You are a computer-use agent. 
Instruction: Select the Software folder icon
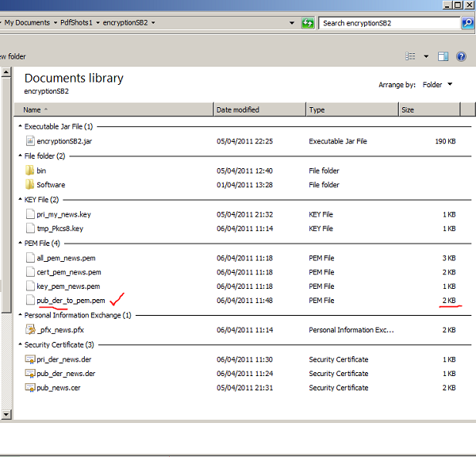[29, 185]
